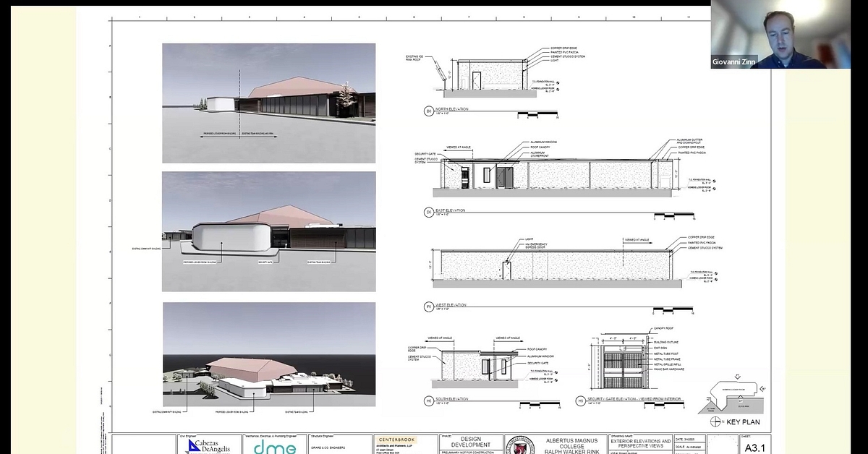The image size is (868, 454).
Task: Click the South Elevation title text
Action: [452, 398]
